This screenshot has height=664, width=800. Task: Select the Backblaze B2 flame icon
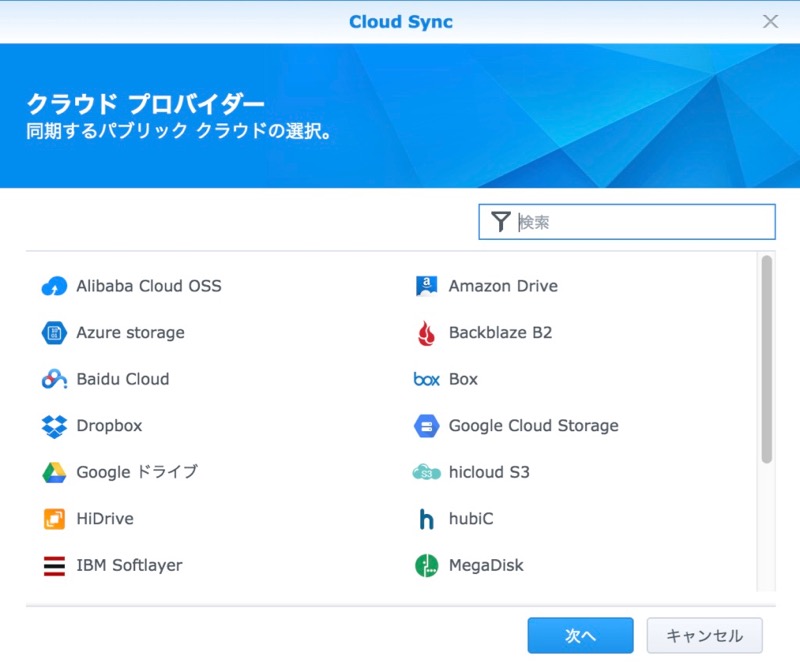tap(426, 333)
